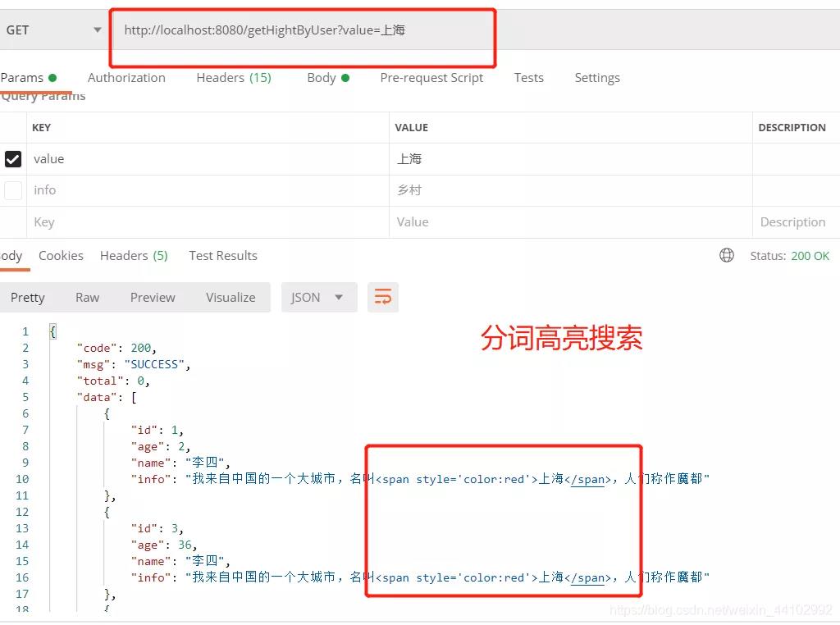Open the Tests tab
The image size is (840, 625).
pos(529,78)
